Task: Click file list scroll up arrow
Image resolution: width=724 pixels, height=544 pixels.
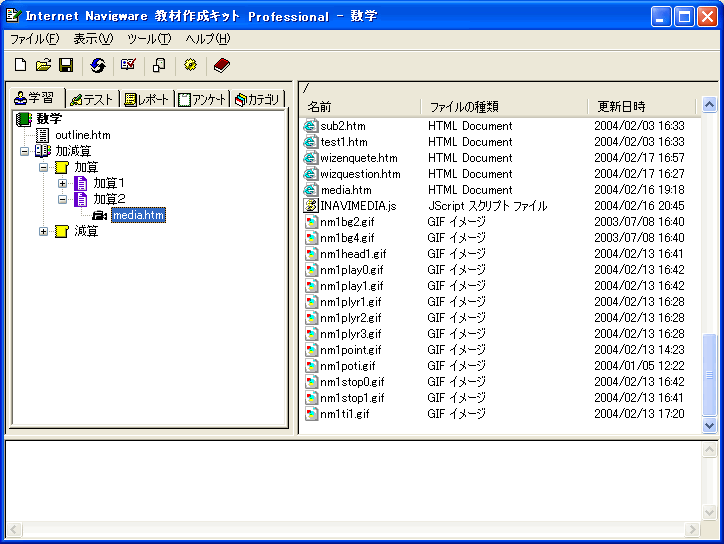Action: pos(709,105)
